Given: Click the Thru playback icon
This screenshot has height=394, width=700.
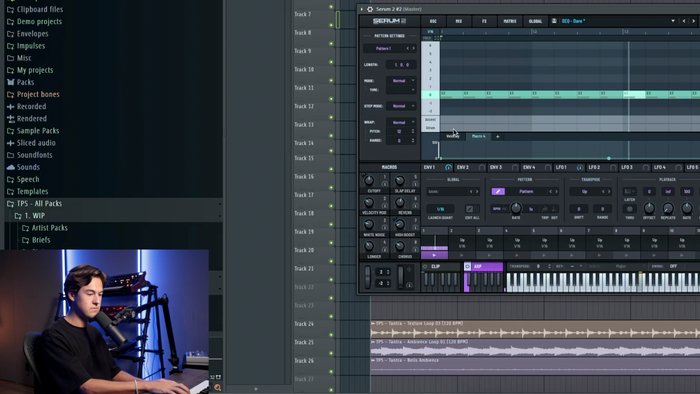Looking at the screenshot, I should [629, 209].
